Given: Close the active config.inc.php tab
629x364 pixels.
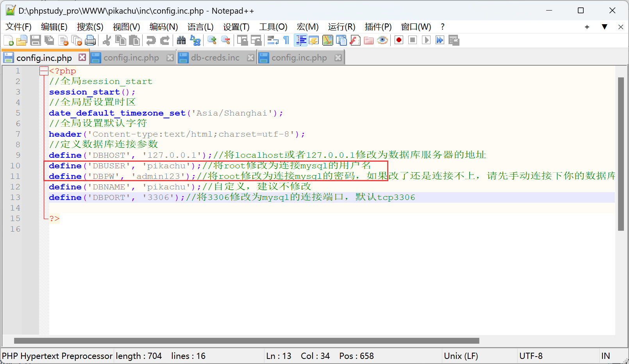Looking at the screenshot, I should coord(82,57).
